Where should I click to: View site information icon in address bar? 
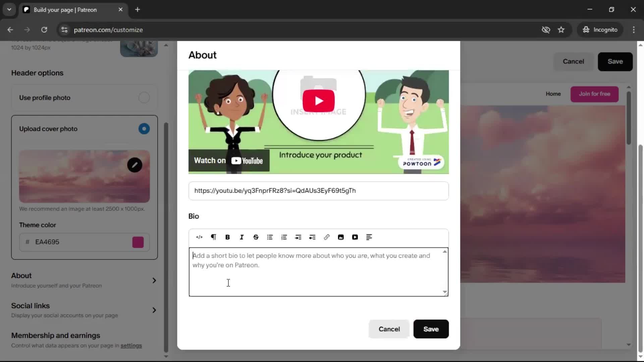coord(64,30)
